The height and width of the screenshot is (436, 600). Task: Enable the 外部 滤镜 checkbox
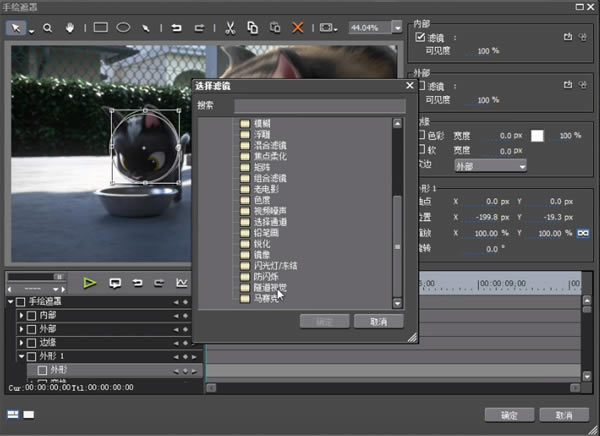tap(422, 86)
